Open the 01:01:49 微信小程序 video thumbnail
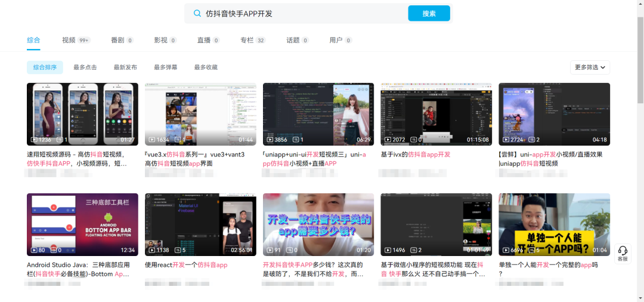 pyautogui.click(x=436, y=224)
